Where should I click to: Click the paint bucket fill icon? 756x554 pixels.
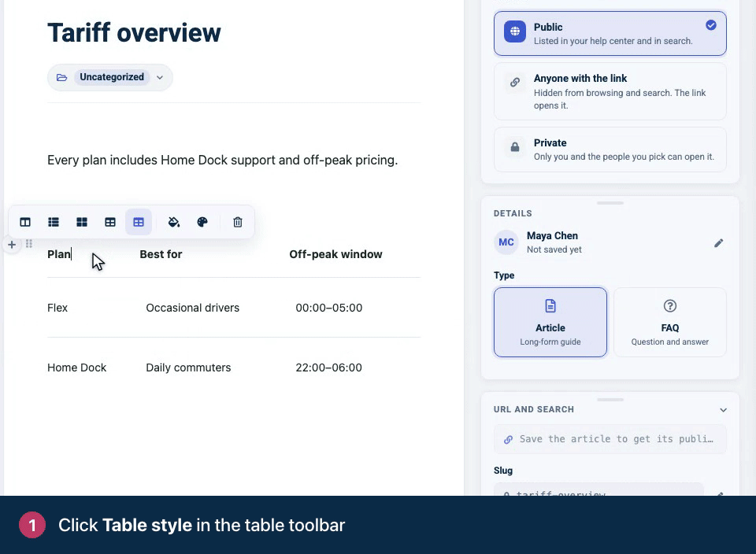coord(174,222)
